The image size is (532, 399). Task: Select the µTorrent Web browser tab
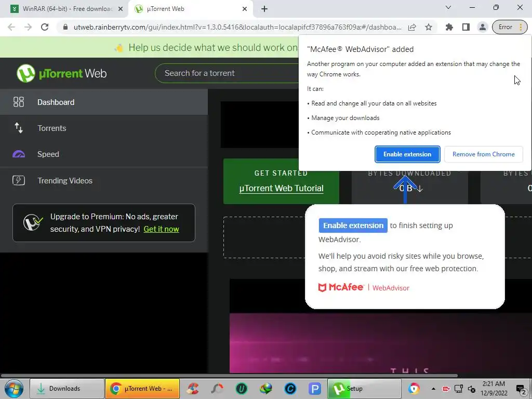click(x=190, y=9)
